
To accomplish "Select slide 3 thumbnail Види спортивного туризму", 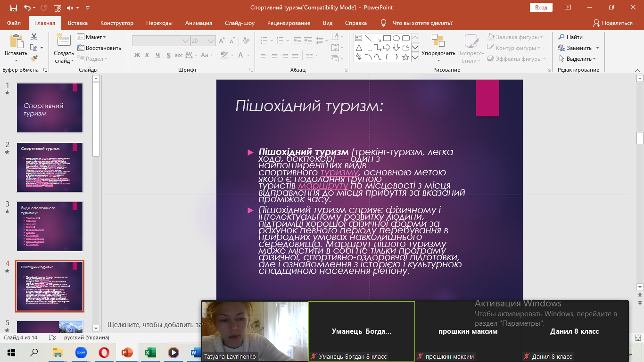I will pos(50,227).
